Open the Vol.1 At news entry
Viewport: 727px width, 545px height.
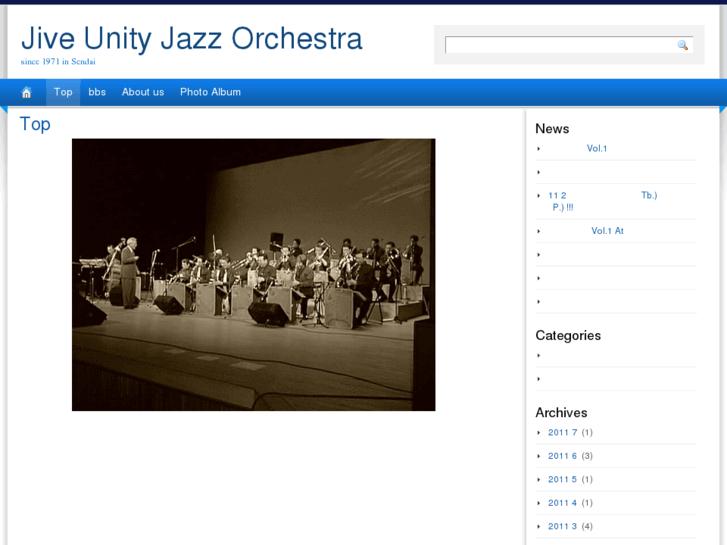607,231
